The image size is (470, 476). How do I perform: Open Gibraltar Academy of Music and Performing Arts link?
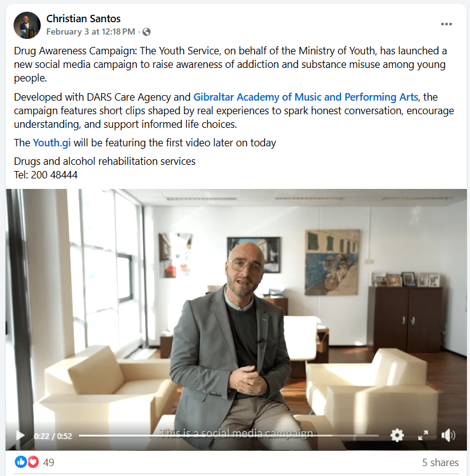pos(306,97)
